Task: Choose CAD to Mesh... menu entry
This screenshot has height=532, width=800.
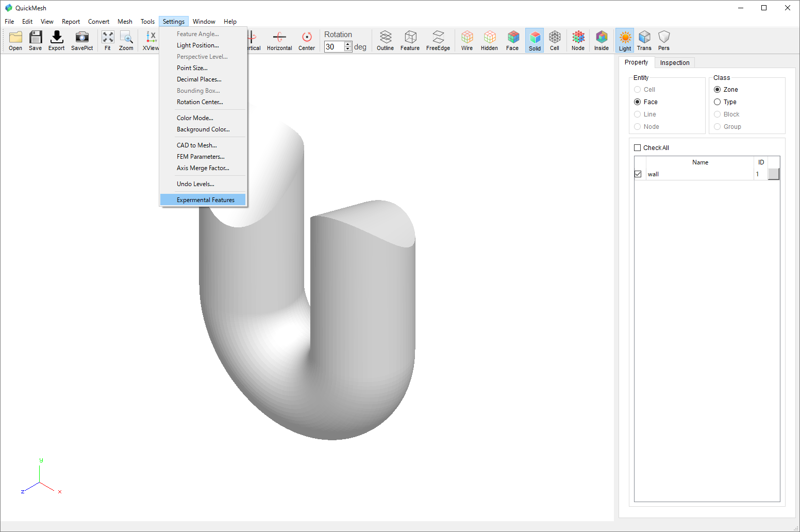Action: point(203,145)
